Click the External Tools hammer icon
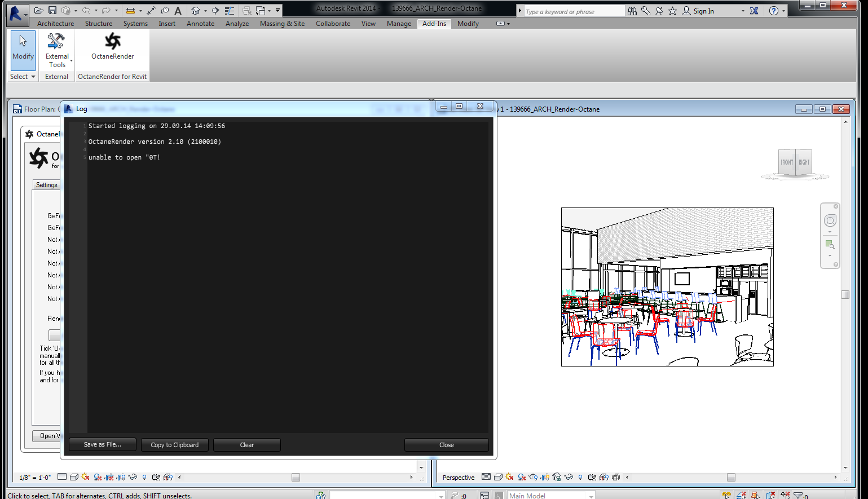The width and height of the screenshot is (868, 499). (56, 41)
